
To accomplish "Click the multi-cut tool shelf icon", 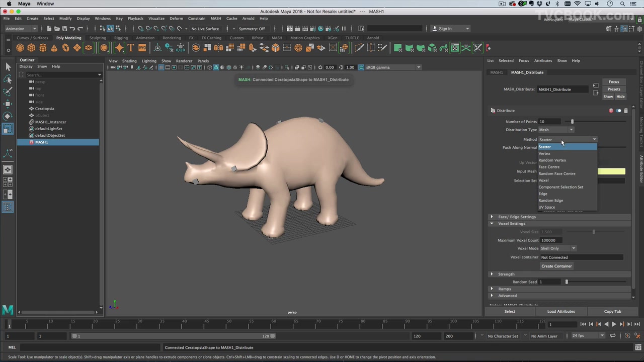I will coord(359,48).
